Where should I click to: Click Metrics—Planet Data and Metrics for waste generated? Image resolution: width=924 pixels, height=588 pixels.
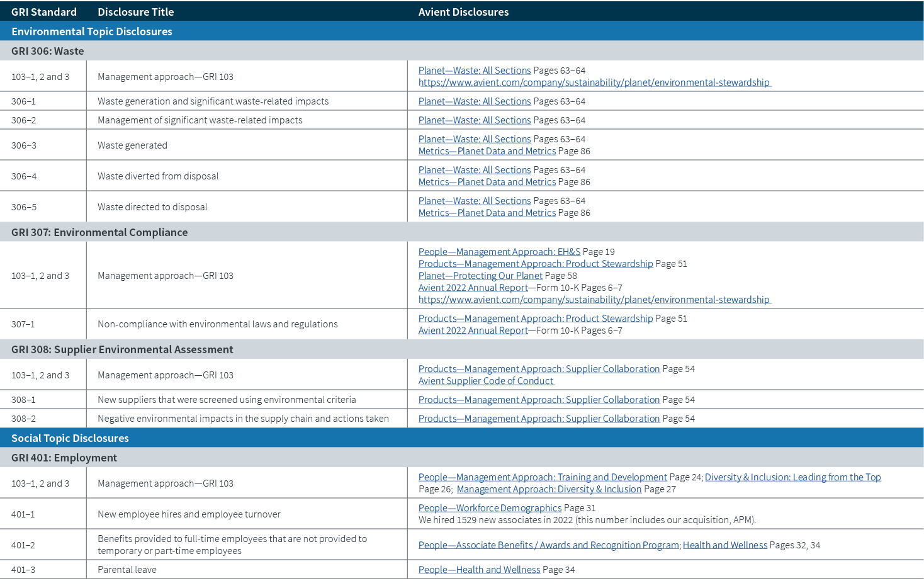tap(487, 150)
